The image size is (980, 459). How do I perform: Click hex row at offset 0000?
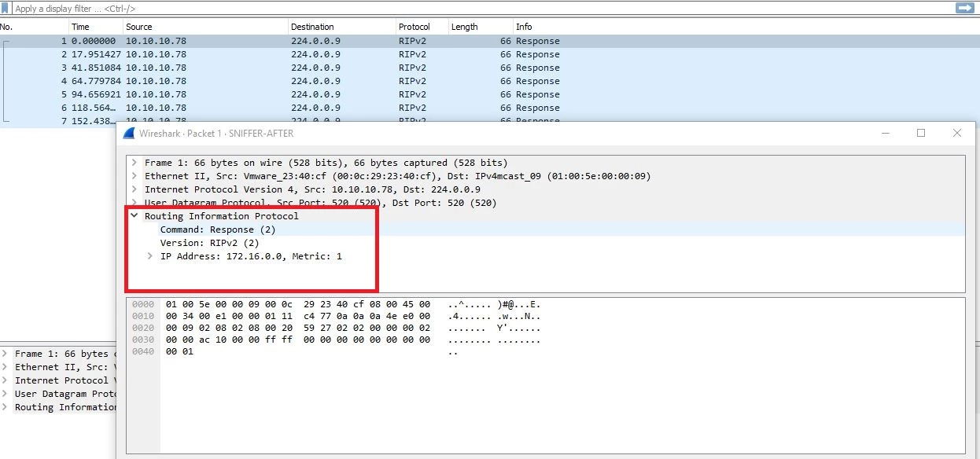click(x=299, y=304)
